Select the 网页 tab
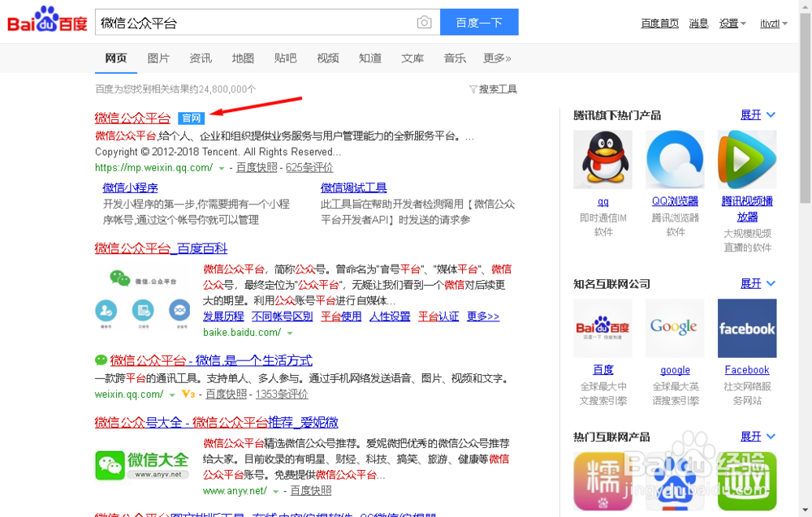812x517 pixels. [116, 58]
